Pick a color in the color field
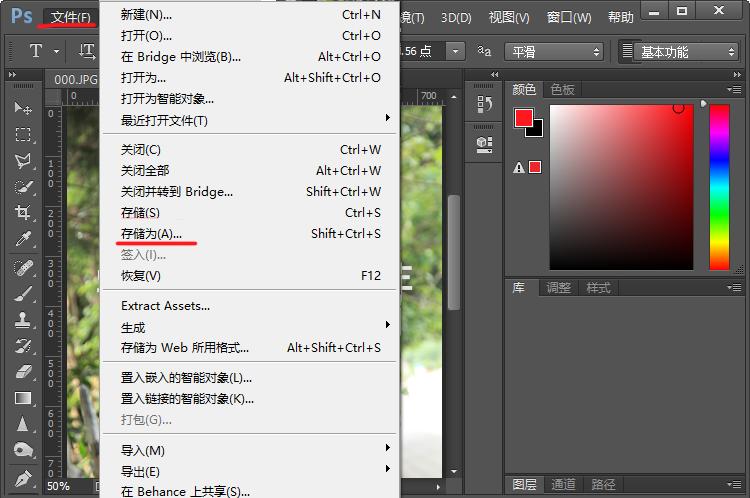Image resolution: width=750 pixels, height=498 pixels. click(621, 187)
